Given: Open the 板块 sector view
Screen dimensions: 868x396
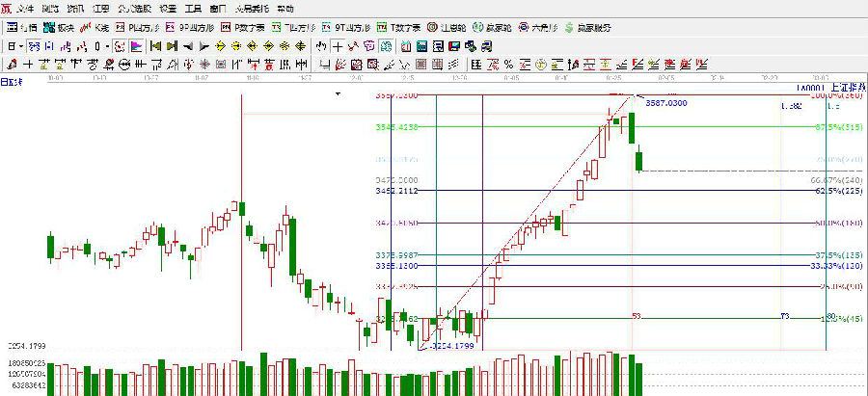Looking at the screenshot, I should point(59,27).
